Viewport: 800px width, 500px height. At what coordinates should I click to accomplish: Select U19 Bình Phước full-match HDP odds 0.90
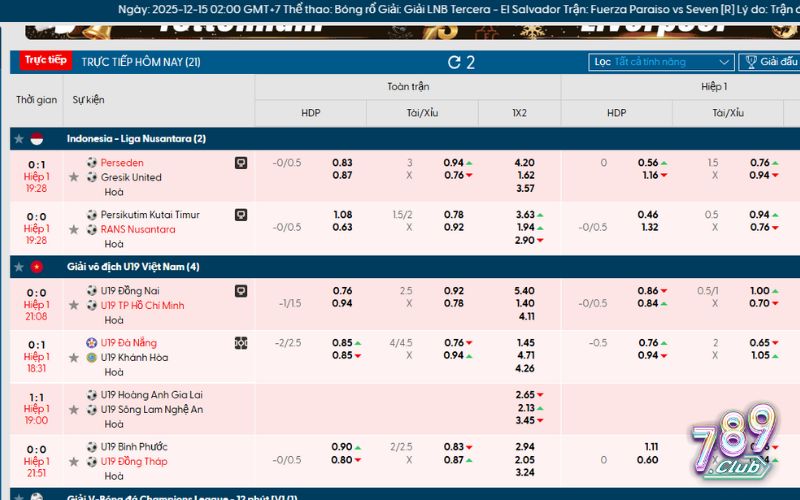pos(342,446)
